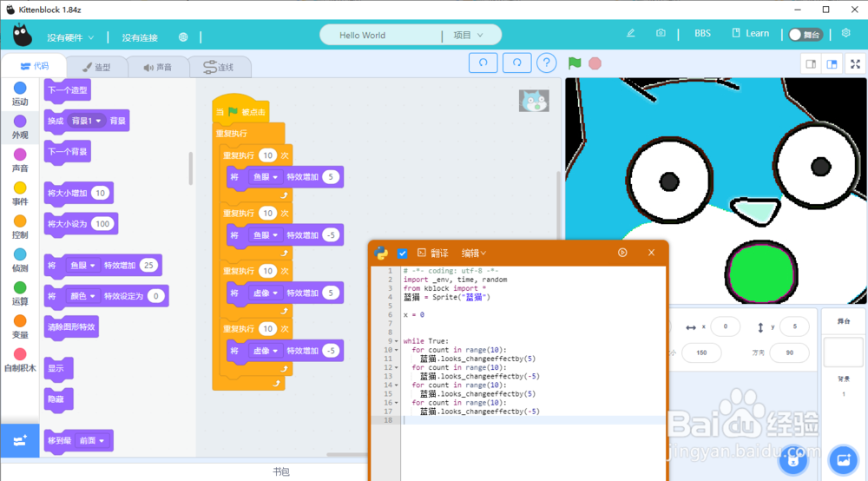Open 颜色 dropdown in 特效设定为 block

(x=83, y=296)
